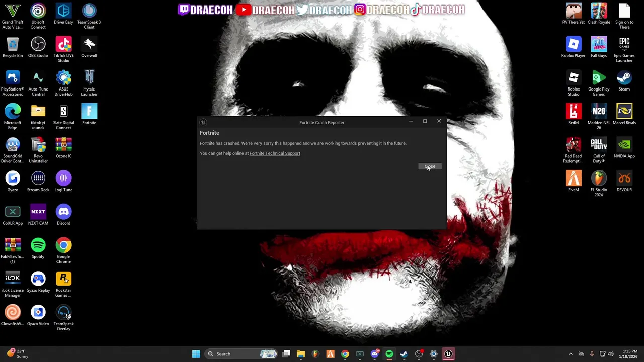Select the Epic Games Launcher icon
644x362 pixels.
point(624,50)
